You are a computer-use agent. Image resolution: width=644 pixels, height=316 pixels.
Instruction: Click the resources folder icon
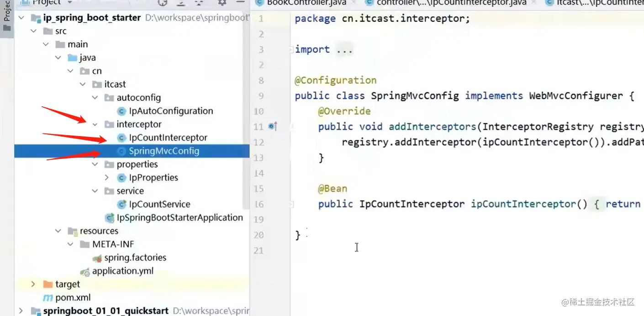tap(73, 231)
